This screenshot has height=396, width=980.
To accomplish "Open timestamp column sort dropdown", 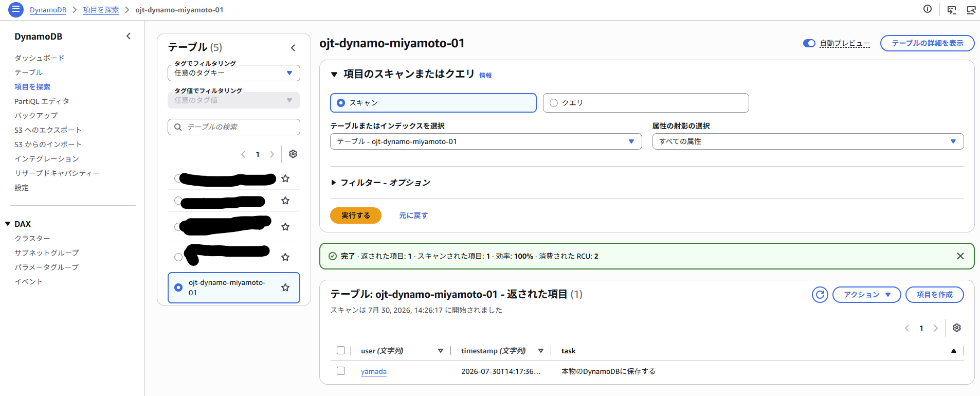I will pyautogui.click(x=541, y=351).
